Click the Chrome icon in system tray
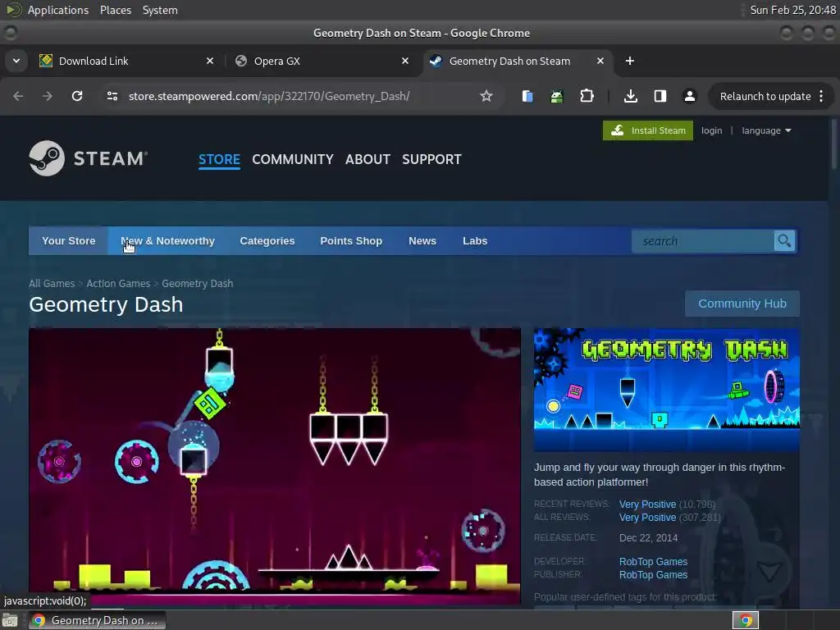 746,620
